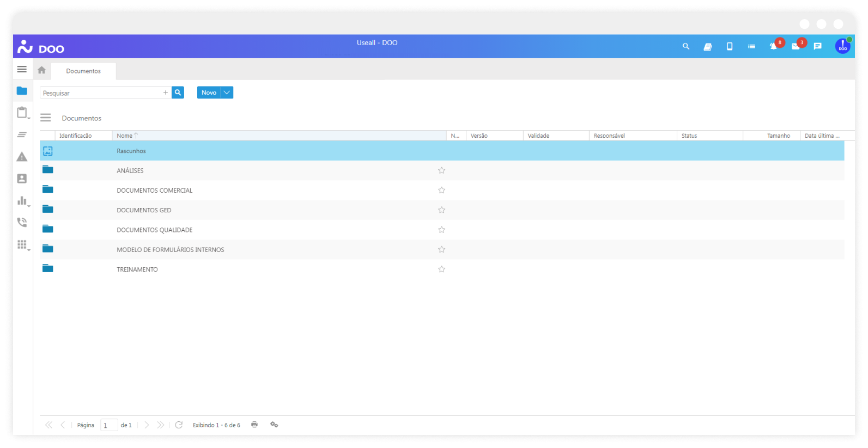Click the list lines icon in header
868x448 pixels.
pyautogui.click(x=751, y=47)
